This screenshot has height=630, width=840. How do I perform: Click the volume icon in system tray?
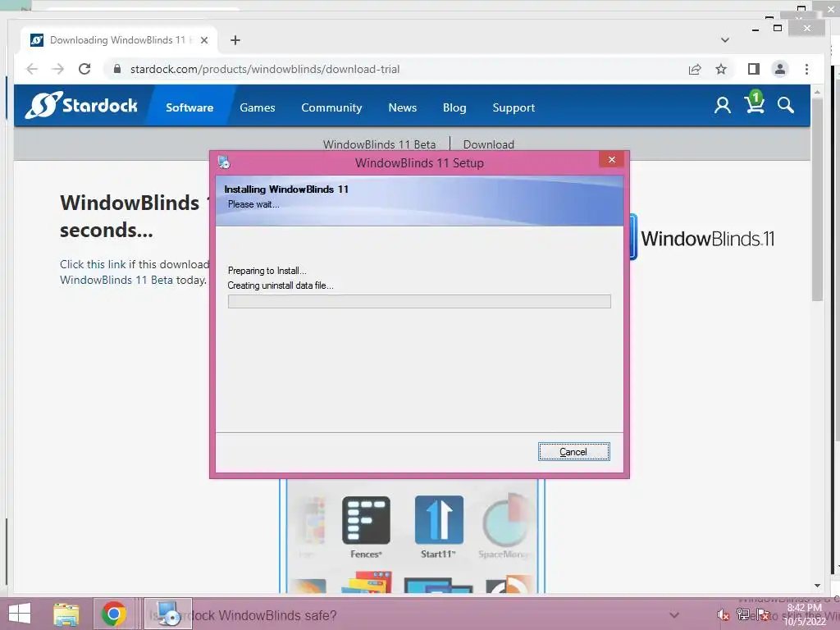724,615
